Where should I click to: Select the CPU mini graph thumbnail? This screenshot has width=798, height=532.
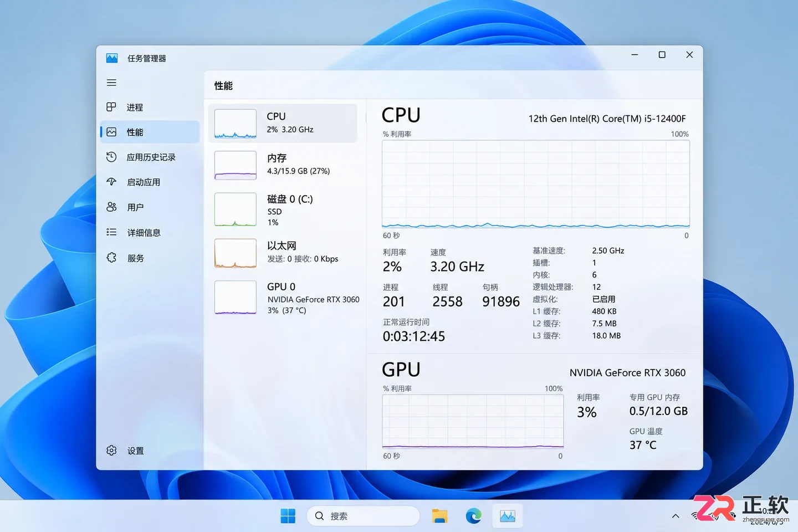(x=236, y=124)
